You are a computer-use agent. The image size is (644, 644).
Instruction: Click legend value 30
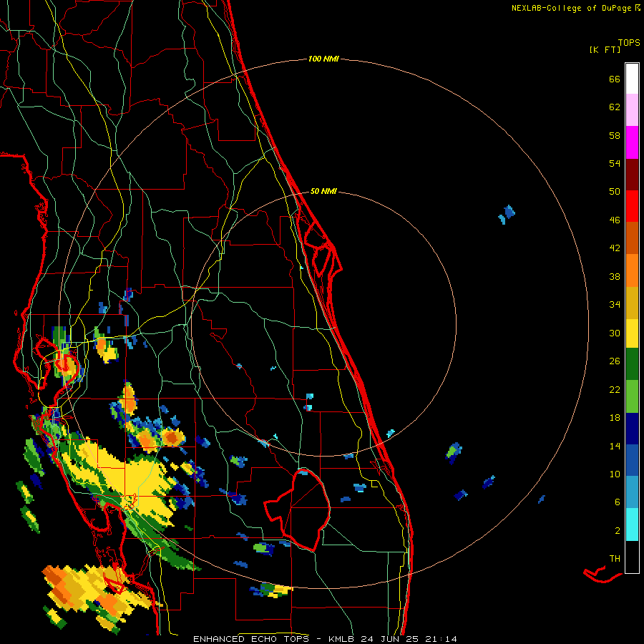coord(615,333)
